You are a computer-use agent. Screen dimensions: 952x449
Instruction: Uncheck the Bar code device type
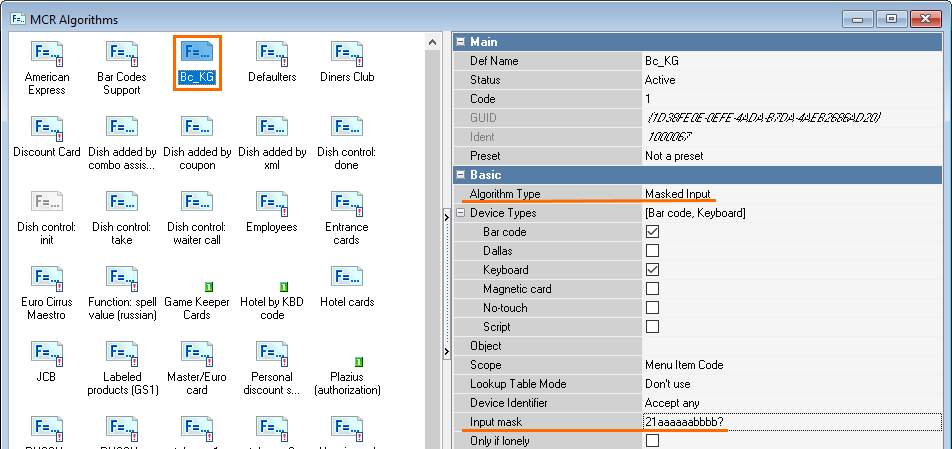coord(652,232)
